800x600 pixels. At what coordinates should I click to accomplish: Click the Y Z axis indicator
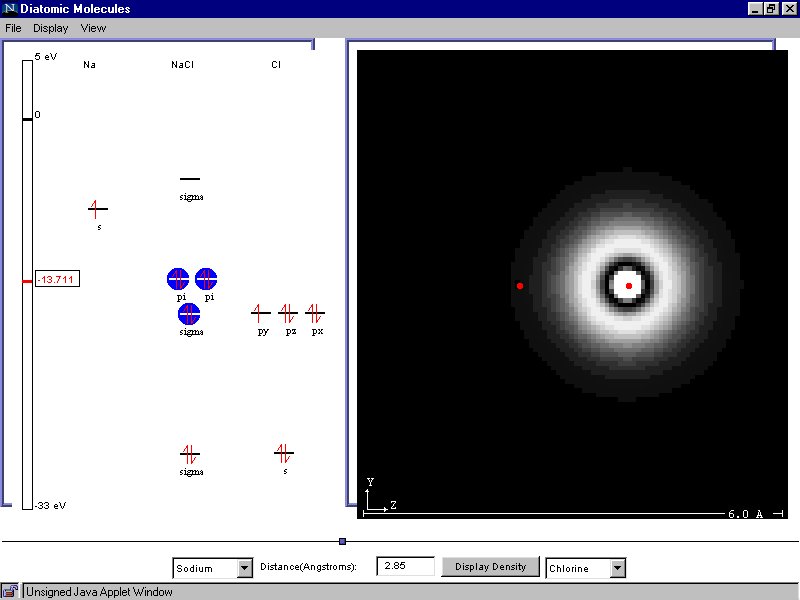coord(380,495)
